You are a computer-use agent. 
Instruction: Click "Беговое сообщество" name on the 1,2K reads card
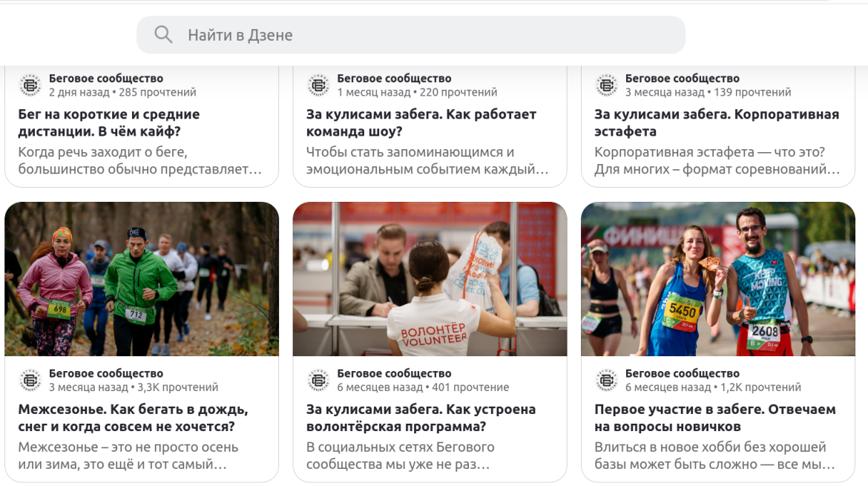coord(682,374)
